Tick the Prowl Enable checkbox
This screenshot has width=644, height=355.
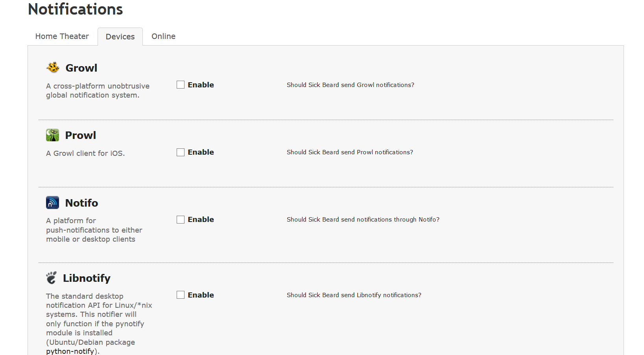(x=181, y=152)
